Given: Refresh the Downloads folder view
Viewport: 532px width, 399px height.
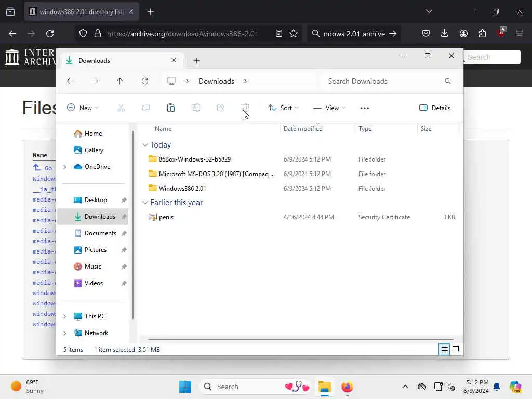Looking at the screenshot, I should coord(145,81).
